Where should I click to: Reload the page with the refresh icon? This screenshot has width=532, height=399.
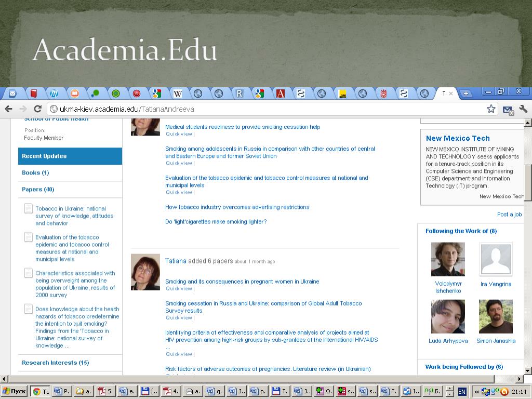coord(37,109)
